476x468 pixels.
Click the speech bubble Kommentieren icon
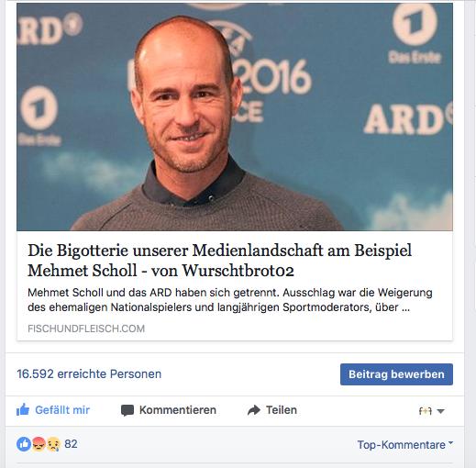[127, 410]
